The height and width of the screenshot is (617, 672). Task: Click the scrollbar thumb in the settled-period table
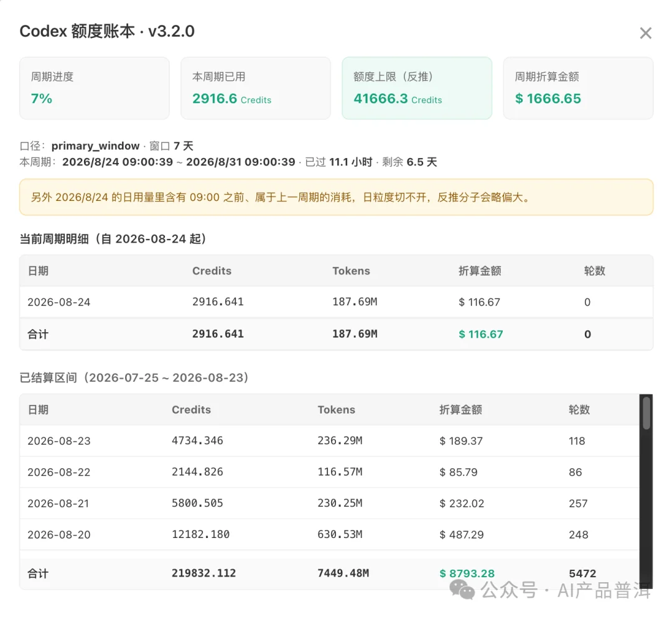click(646, 412)
